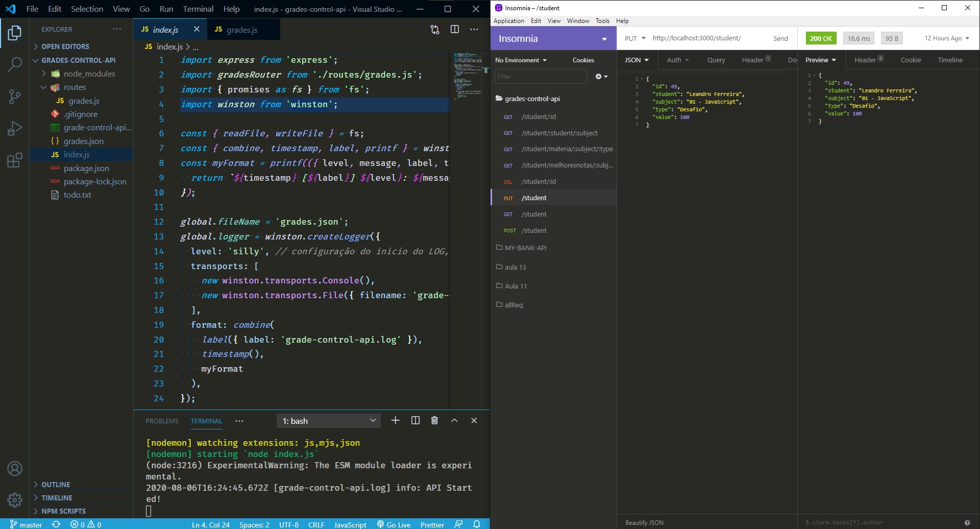Switch to the grades.js tab
The image size is (980, 529).
(240, 29)
